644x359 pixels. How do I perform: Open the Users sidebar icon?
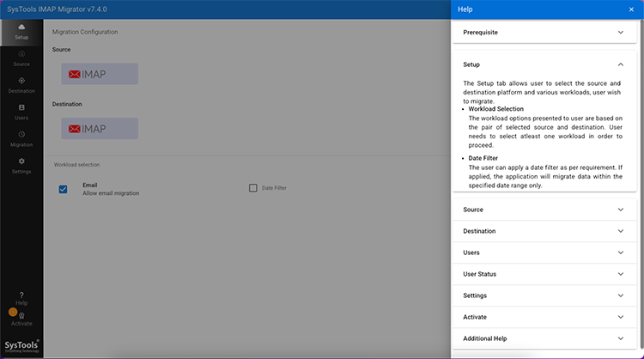click(21, 107)
